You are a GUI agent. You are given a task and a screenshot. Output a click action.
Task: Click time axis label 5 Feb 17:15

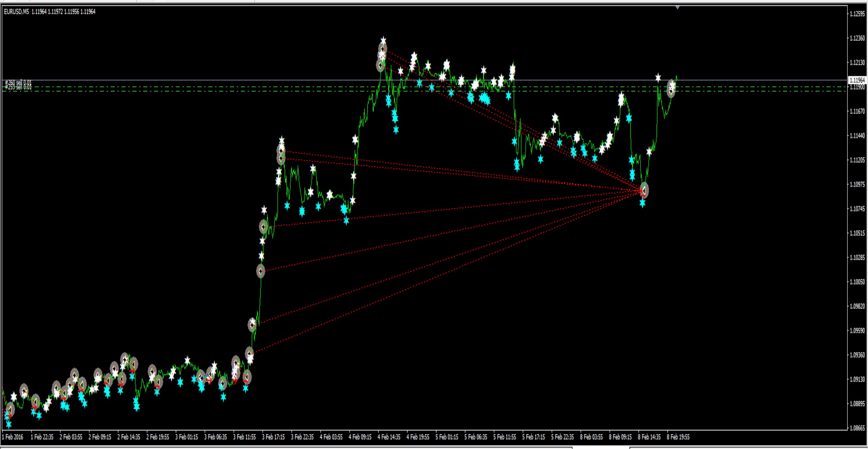(x=534, y=437)
